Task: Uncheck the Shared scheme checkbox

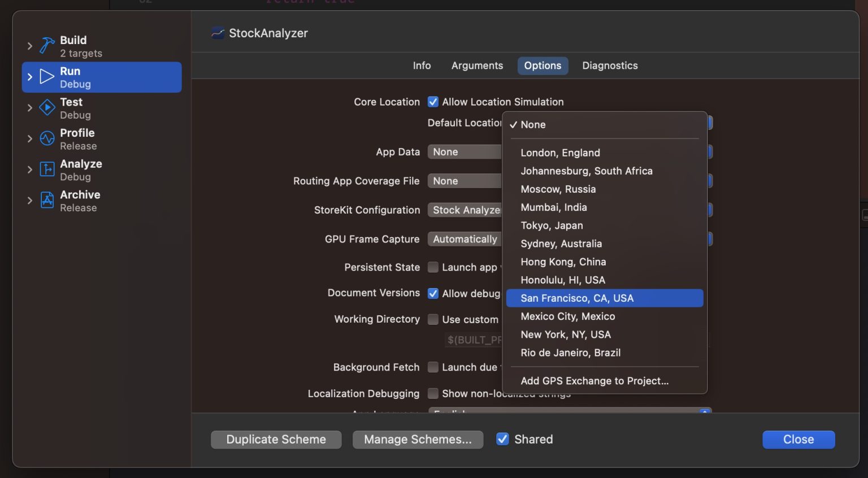Action: pos(502,439)
